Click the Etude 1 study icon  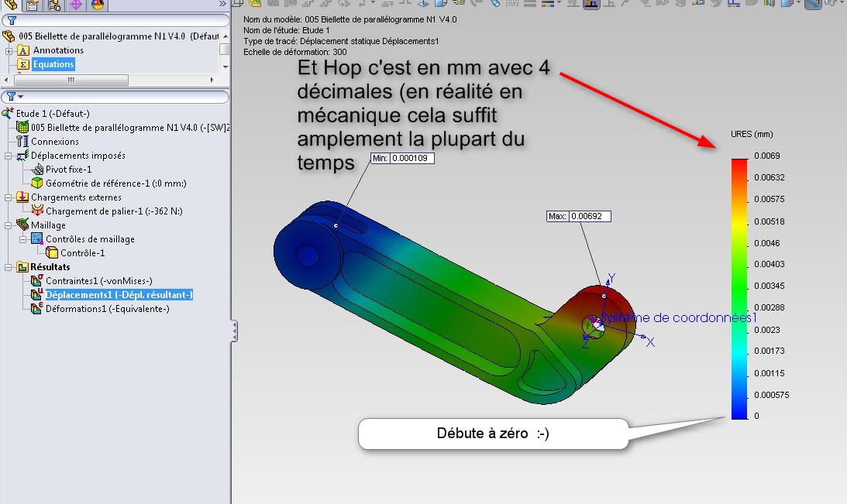pos(8,113)
